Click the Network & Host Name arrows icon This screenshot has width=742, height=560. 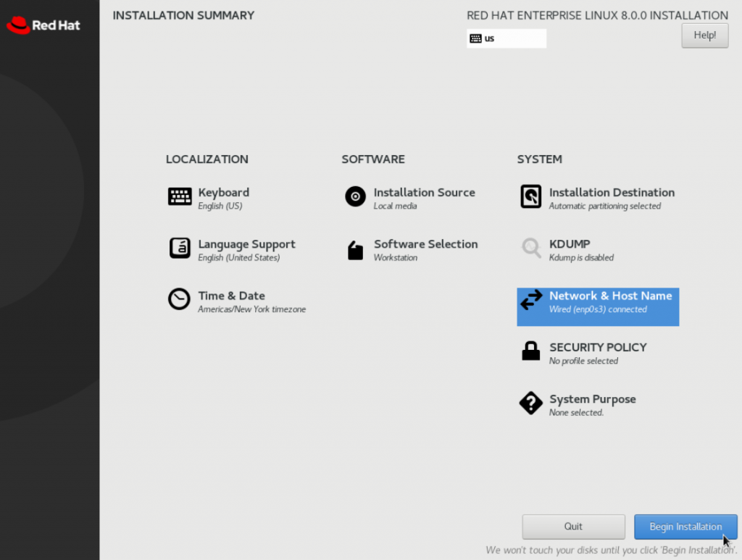[531, 300]
